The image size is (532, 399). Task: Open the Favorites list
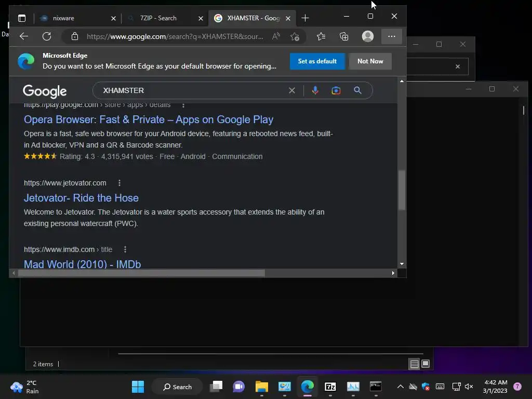(x=321, y=36)
